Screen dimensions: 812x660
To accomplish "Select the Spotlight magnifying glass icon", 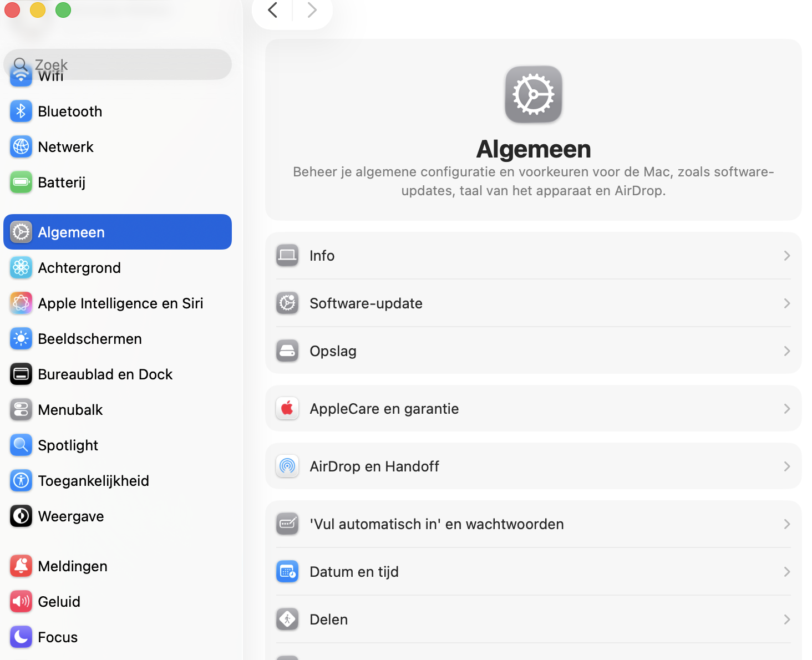I will pyautogui.click(x=21, y=445).
